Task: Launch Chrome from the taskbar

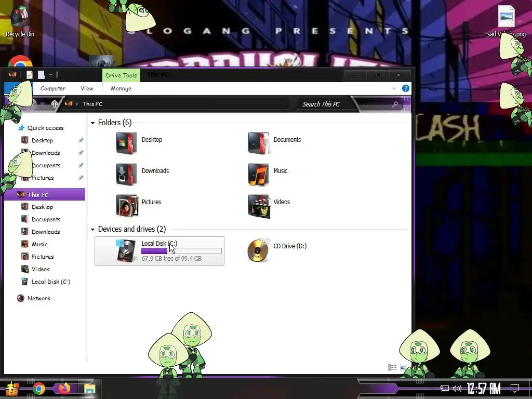Action: coord(38,389)
